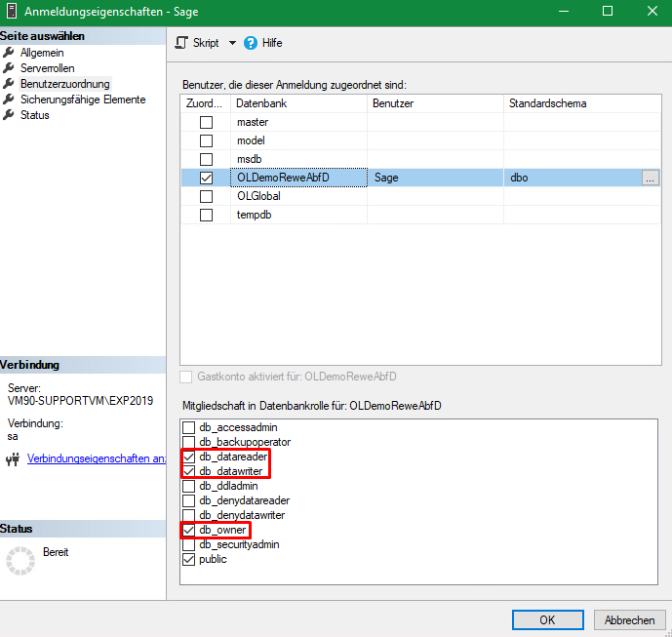Click wrench icon beside Sicherungsfähige Elemente
The width and height of the screenshot is (672, 637).
tap(10, 100)
